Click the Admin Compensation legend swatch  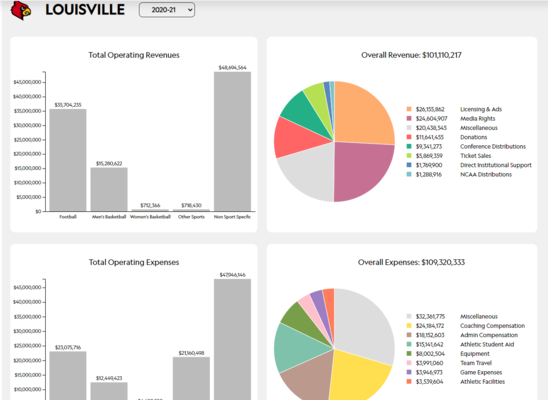coord(409,335)
